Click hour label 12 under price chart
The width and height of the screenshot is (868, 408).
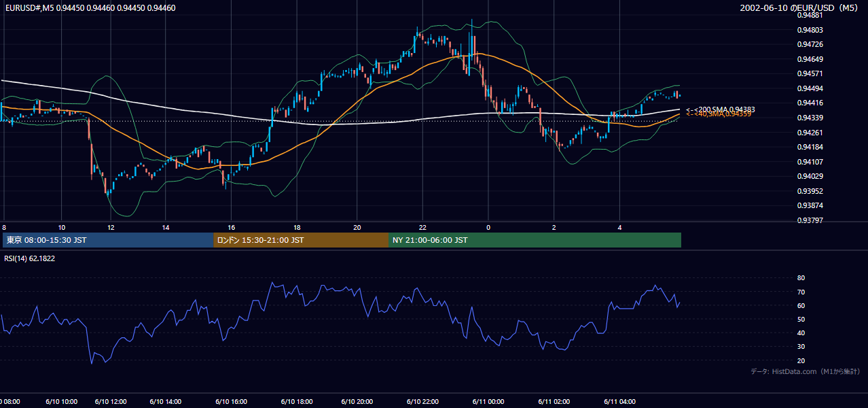110,227
